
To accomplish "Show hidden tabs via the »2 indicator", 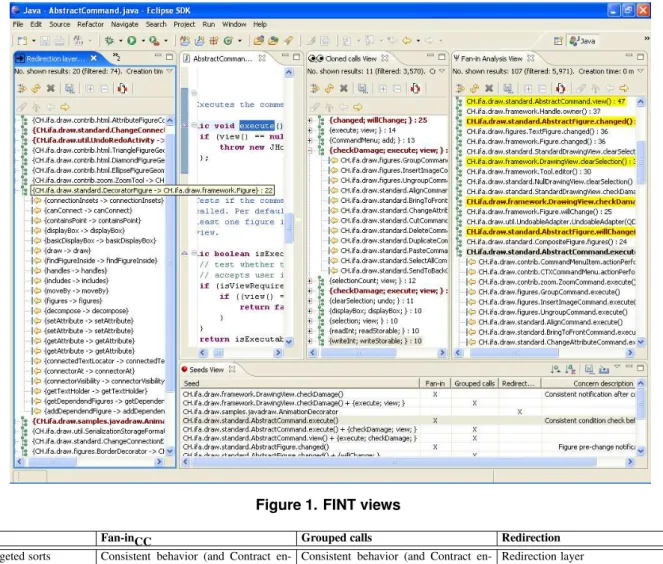I will tap(116, 56).
